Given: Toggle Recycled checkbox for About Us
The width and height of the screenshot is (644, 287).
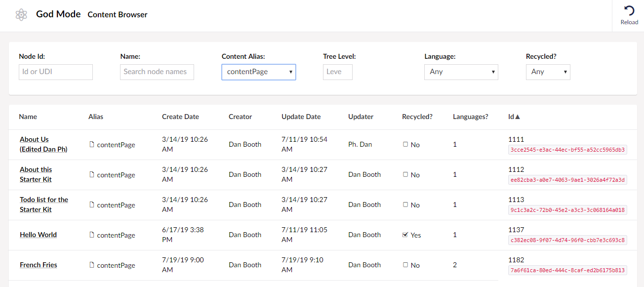Looking at the screenshot, I should point(405,145).
